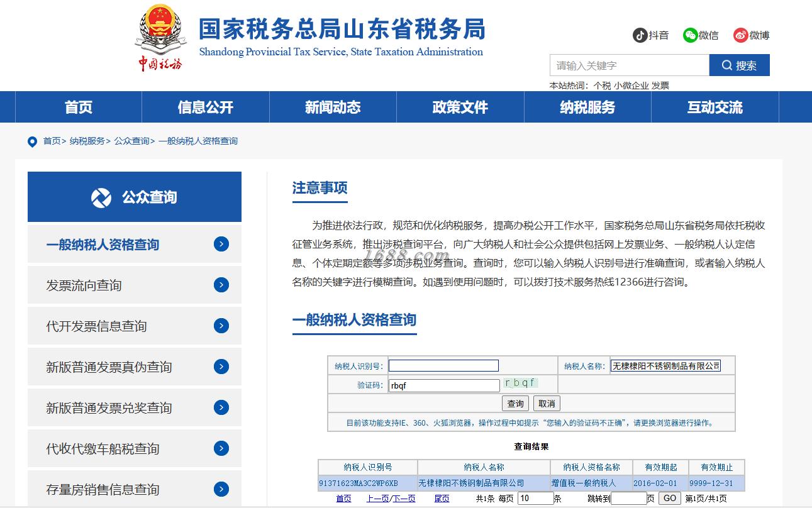Open the 纳税服务 navigation tab
The image size is (812, 508).
(x=588, y=108)
